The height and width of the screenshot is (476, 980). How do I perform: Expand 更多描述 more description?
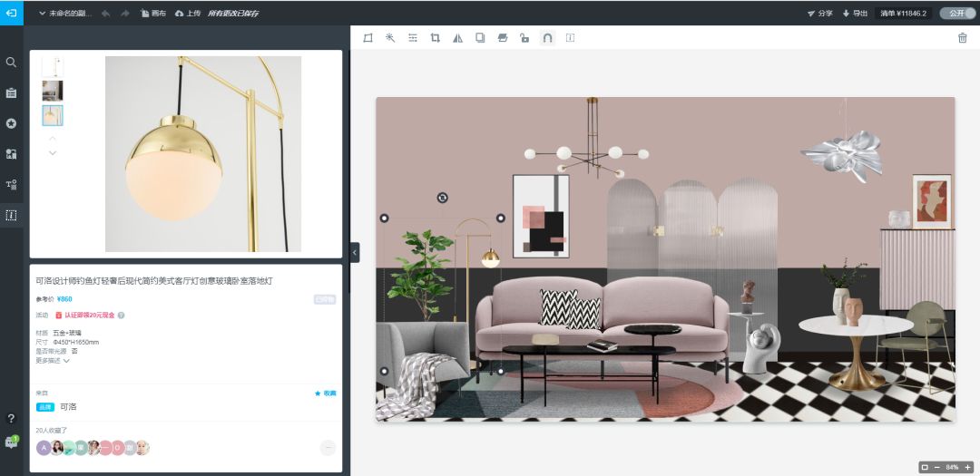click(53, 361)
